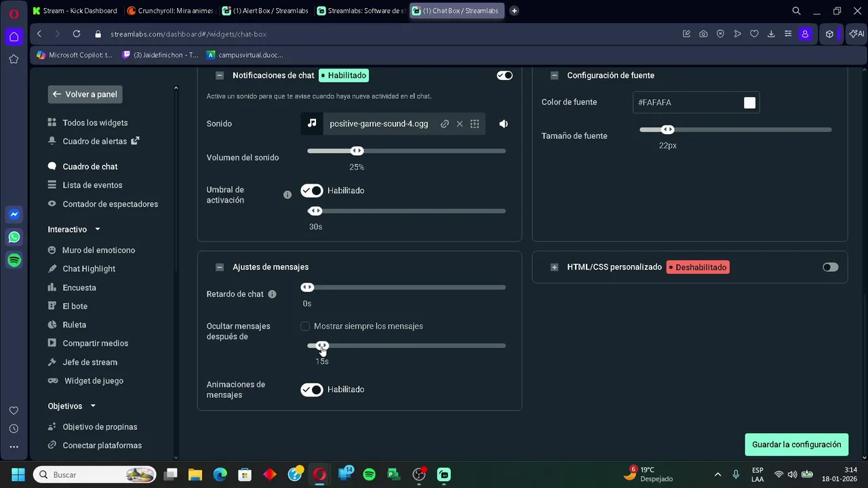
Task: Check Mostrar siempre los mensajes
Action: coord(305,326)
